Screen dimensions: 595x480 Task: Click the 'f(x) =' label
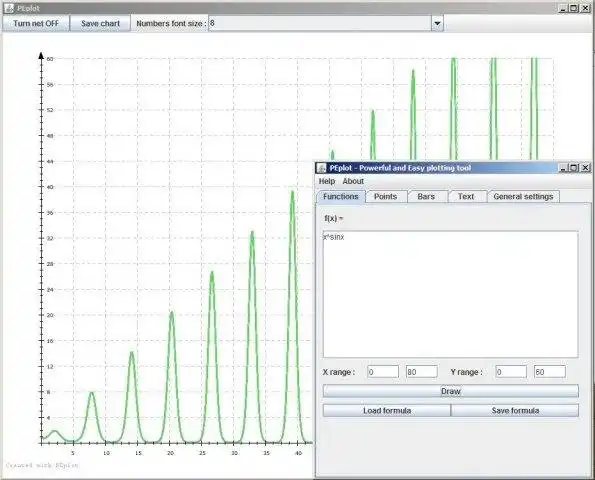[334, 218]
